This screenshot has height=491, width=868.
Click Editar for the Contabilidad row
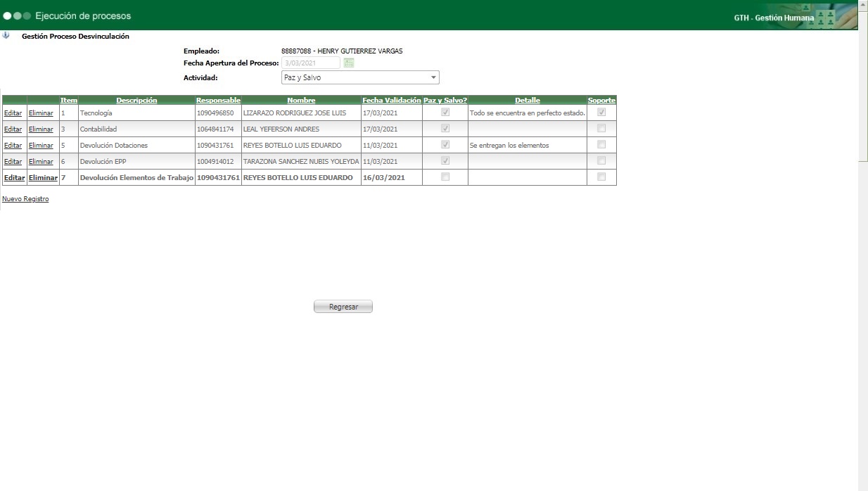(x=13, y=129)
